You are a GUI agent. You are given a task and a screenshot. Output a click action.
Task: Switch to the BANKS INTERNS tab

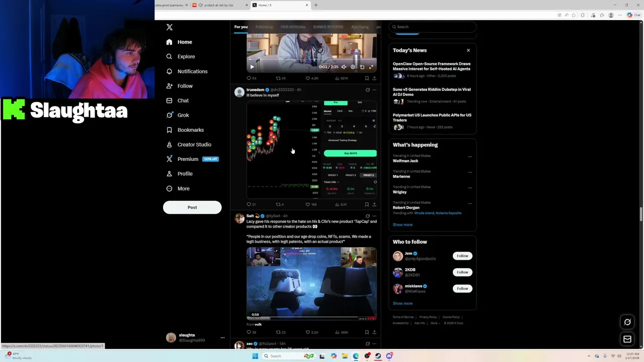(x=328, y=27)
